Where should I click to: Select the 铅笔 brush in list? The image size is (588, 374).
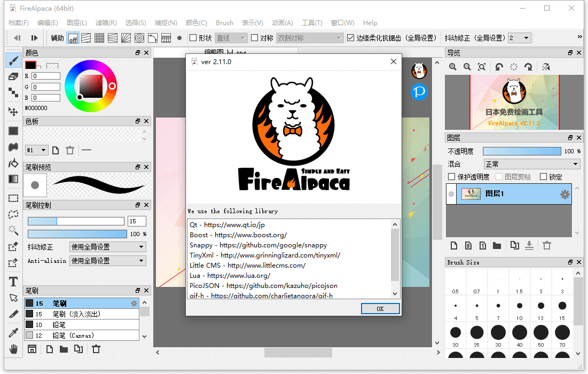coord(82,324)
